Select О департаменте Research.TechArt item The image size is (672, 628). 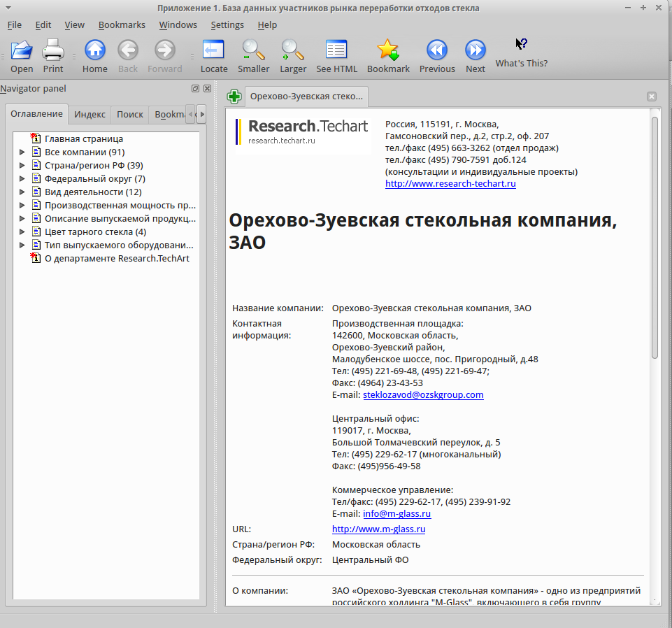(x=117, y=259)
